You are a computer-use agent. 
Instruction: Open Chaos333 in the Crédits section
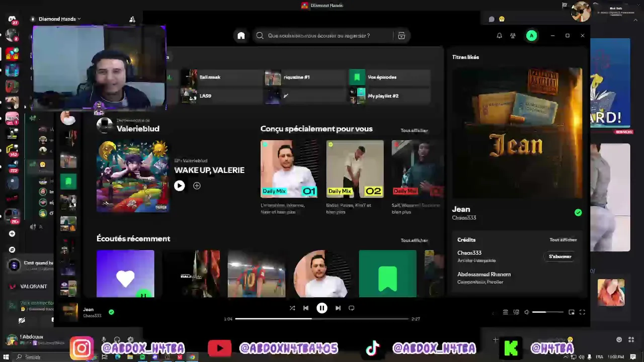pos(469,253)
